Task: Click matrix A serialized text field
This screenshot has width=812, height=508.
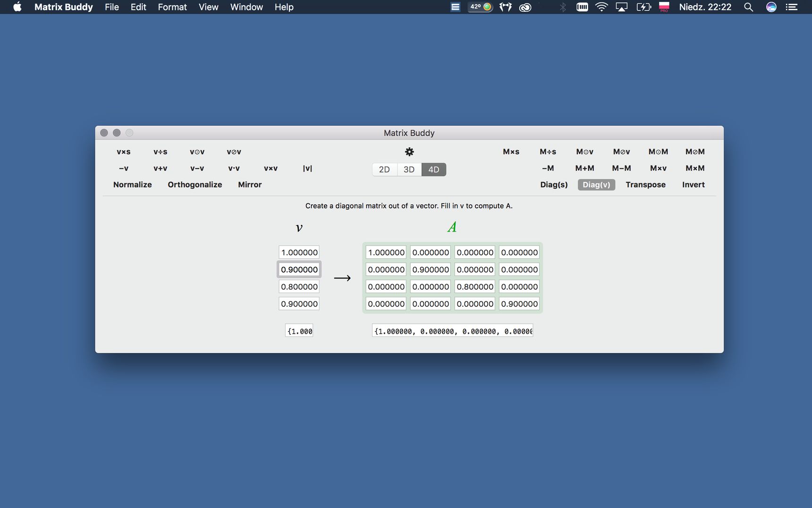Action: pyautogui.click(x=453, y=331)
